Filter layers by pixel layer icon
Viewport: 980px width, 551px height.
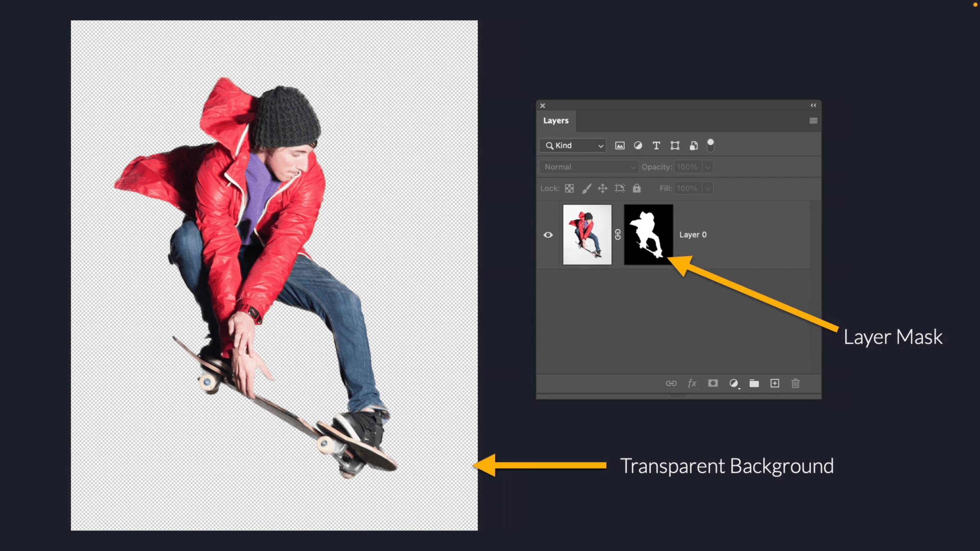[x=619, y=145]
